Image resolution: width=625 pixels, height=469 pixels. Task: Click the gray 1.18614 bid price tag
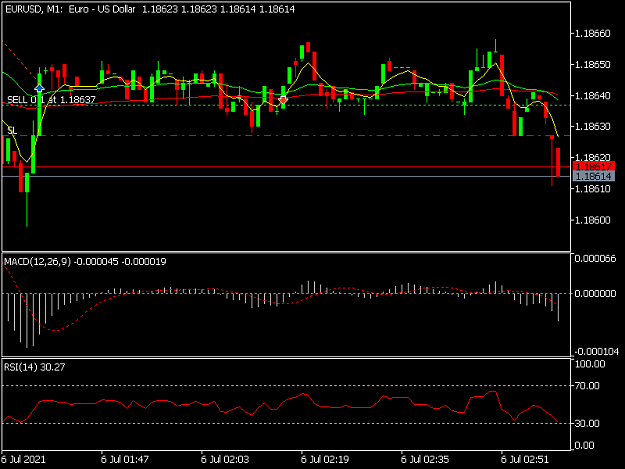click(x=594, y=176)
